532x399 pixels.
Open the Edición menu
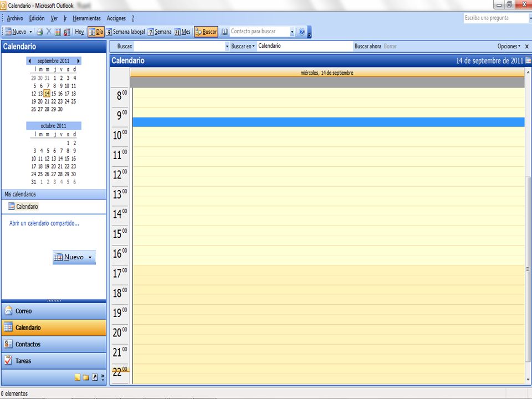tap(37, 18)
